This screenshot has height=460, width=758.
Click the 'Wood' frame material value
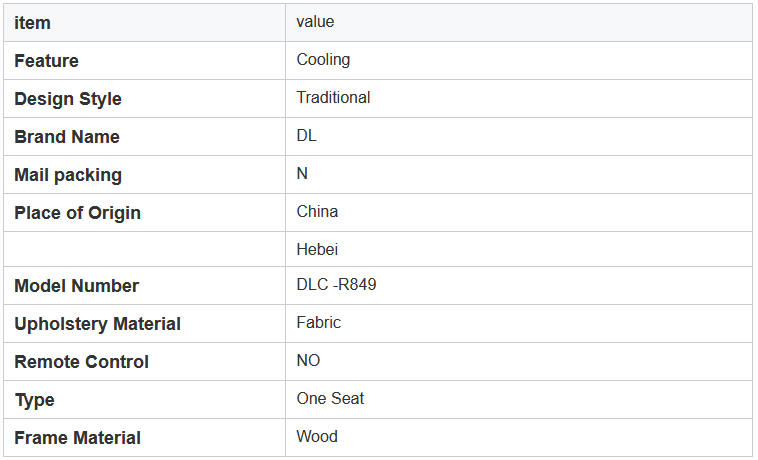(x=317, y=436)
